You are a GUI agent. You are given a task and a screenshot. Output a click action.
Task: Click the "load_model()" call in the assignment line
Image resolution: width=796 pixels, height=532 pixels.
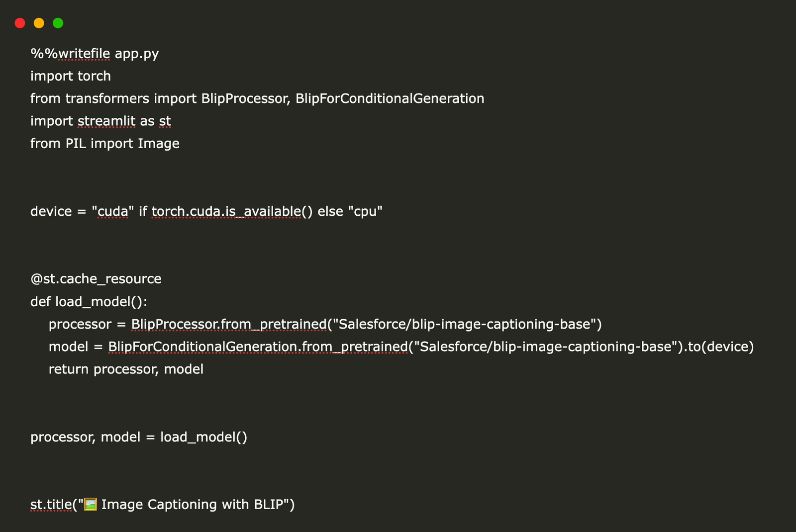pyautogui.click(x=203, y=437)
